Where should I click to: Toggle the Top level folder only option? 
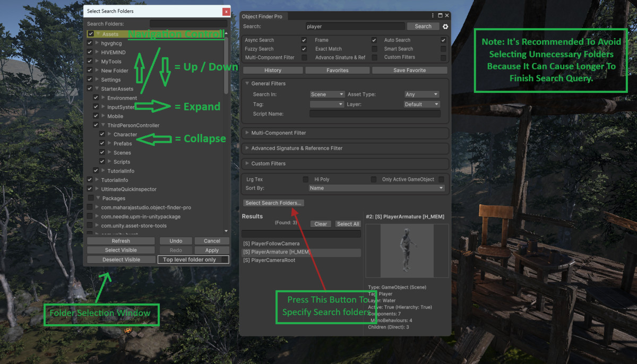193,259
